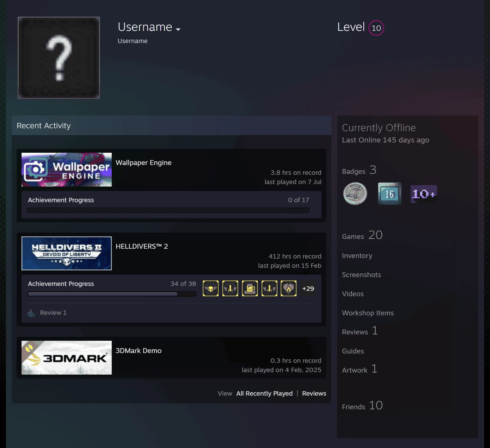Click the question mark profile avatar
490x448 pixels.
pos(59,58)
